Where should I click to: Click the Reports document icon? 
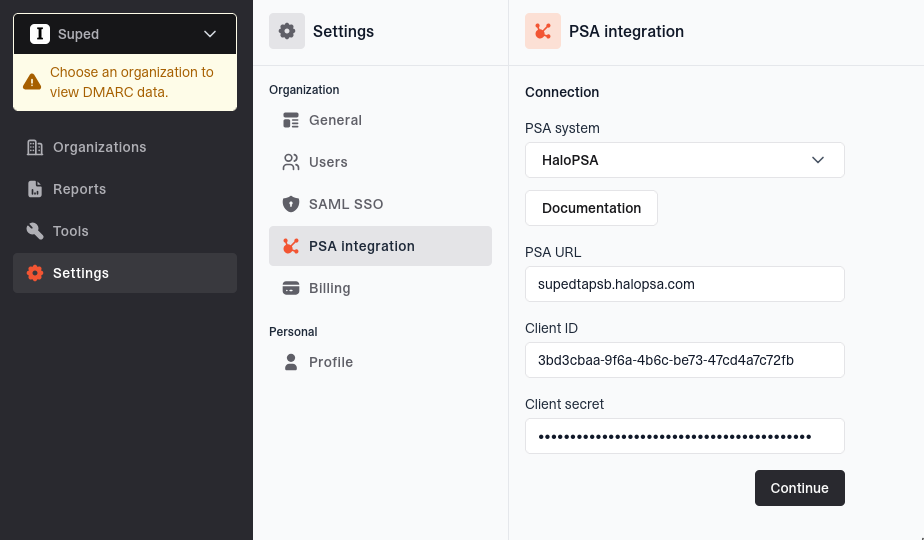pos(35,189)
